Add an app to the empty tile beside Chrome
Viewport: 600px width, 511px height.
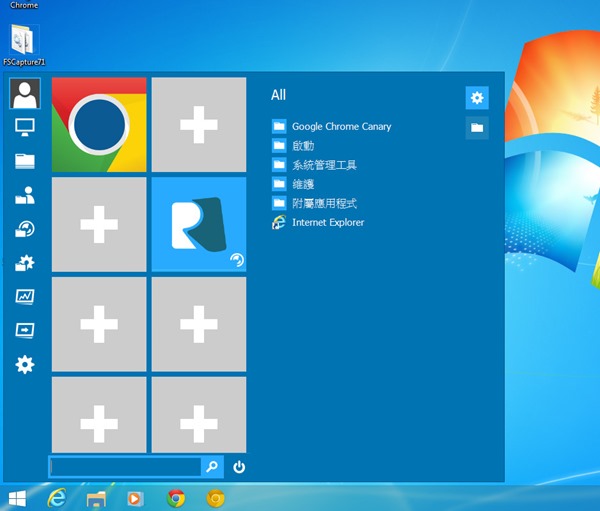[198, 125]
